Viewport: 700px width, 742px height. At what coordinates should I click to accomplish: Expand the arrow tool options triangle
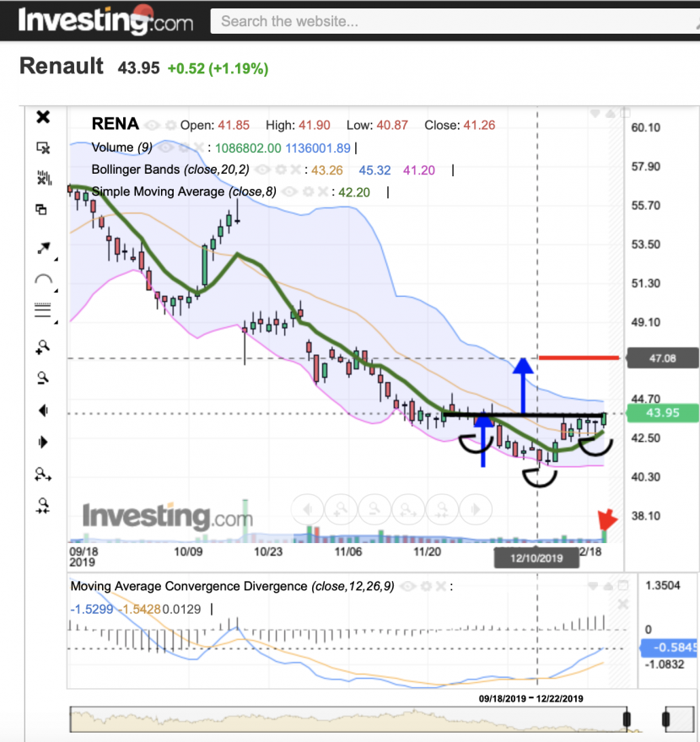click(x=56, y=259)
